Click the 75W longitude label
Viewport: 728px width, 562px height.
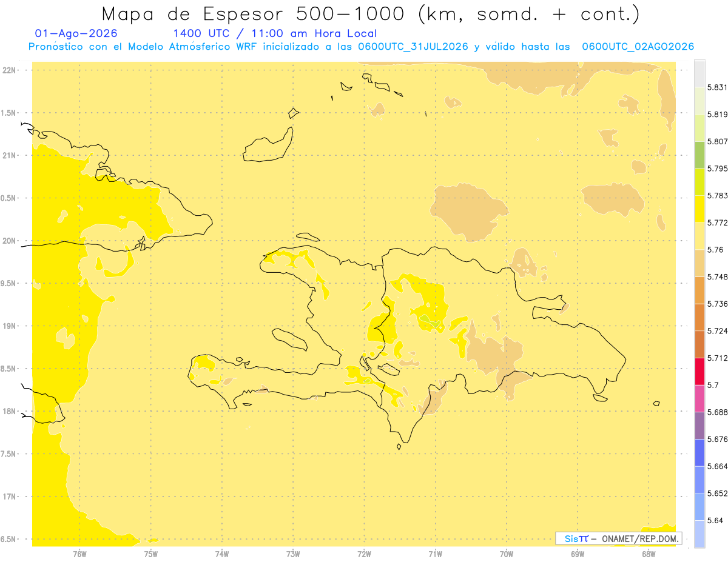click(150, 554)
